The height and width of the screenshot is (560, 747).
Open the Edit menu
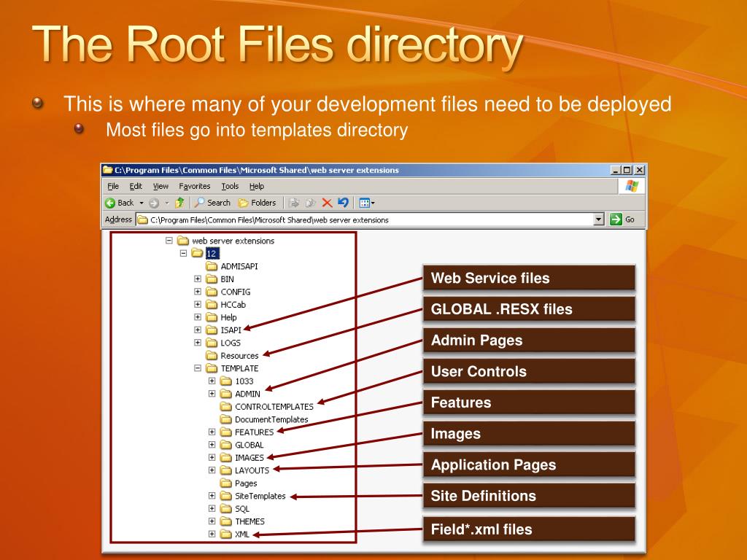point(136,186)
